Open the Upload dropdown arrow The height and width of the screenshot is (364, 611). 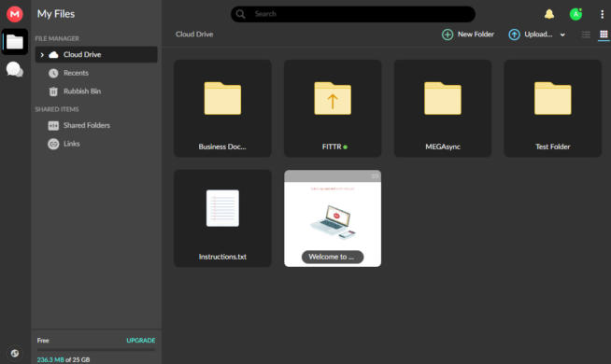pos(562,35)
